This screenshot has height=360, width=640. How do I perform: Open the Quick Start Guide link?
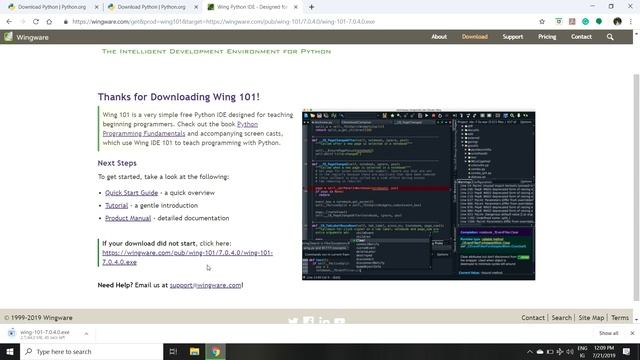pyautogui.click(x=131, y=193)
